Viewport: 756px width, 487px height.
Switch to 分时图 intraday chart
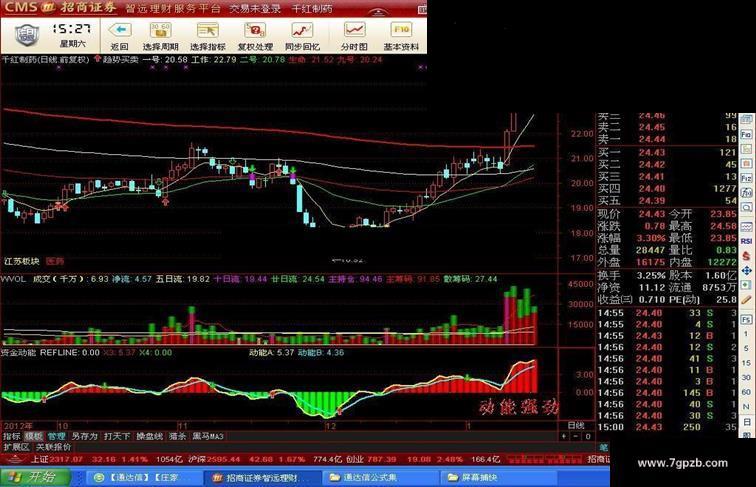tap(354, 37)
